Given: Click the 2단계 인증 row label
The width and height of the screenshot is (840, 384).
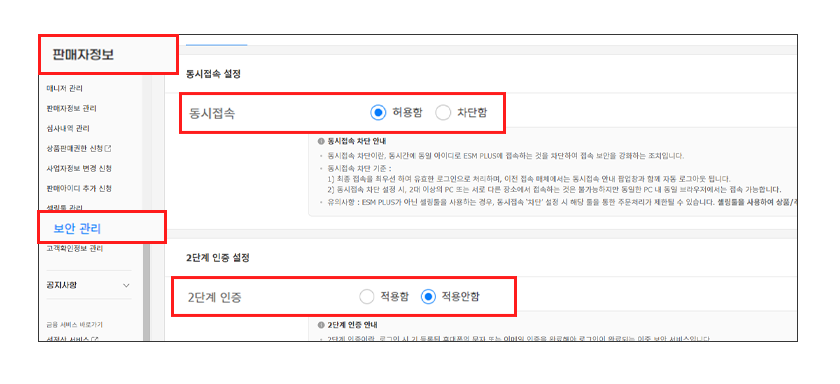Looking at the screenshot, I should [x=215, y=297].
